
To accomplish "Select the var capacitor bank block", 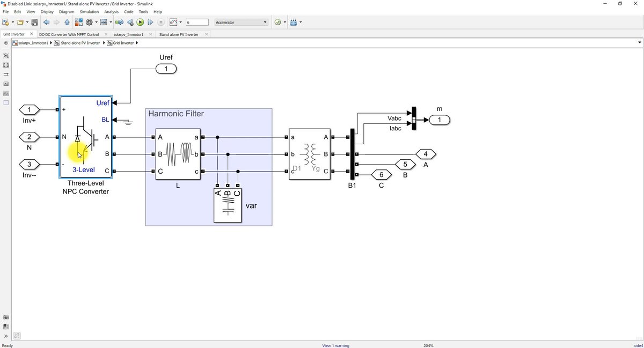I will pos(228,205).
